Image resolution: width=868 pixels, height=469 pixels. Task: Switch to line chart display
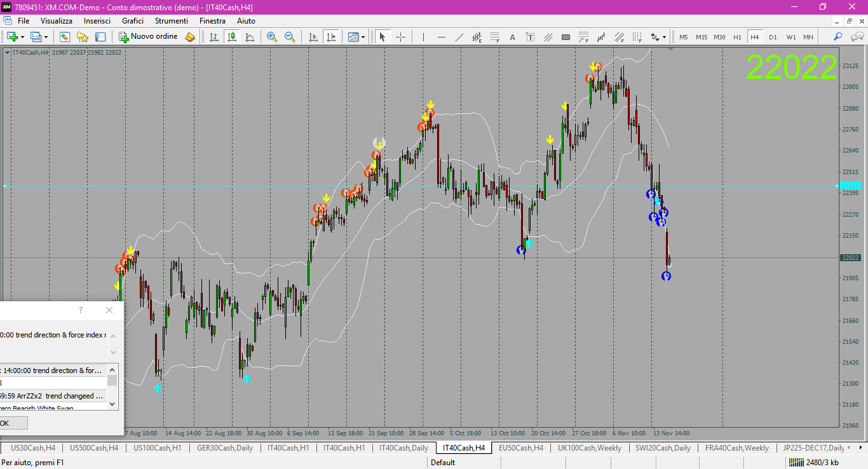pyautogui.click(x=250, y=37)
